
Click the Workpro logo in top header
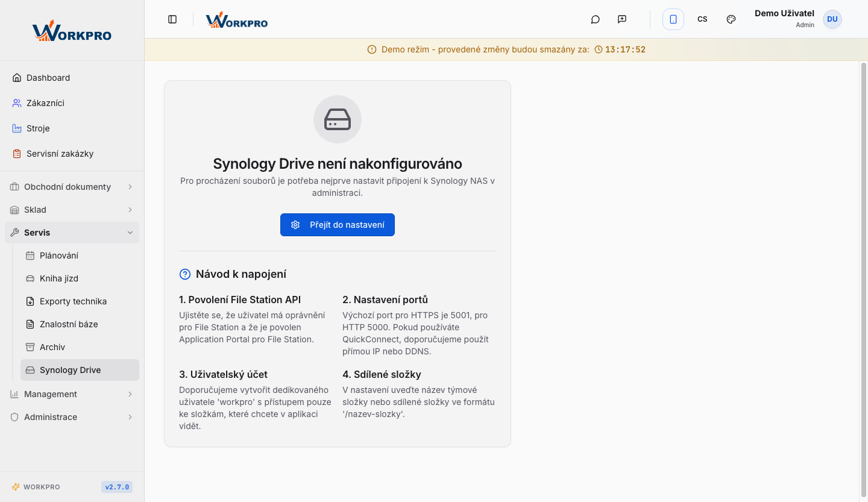[x=237, y=20]
